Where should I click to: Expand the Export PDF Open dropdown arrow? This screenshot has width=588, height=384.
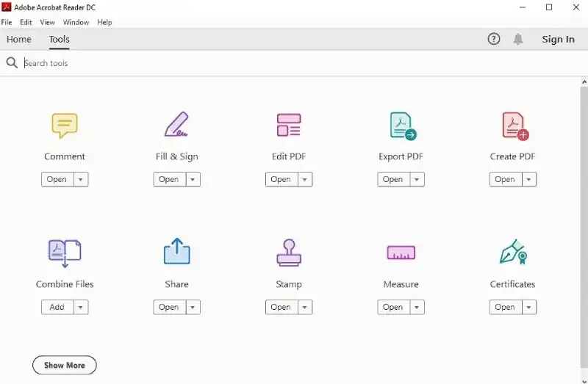tap(417, 180)
